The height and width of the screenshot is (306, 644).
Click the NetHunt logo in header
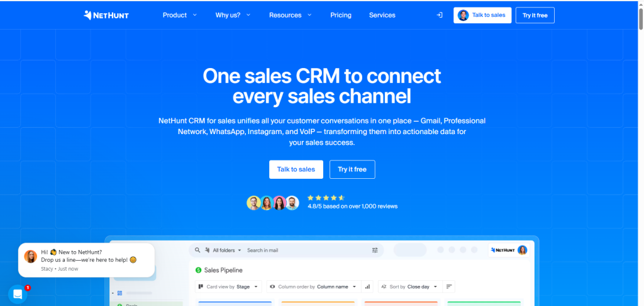coord(106,15)
